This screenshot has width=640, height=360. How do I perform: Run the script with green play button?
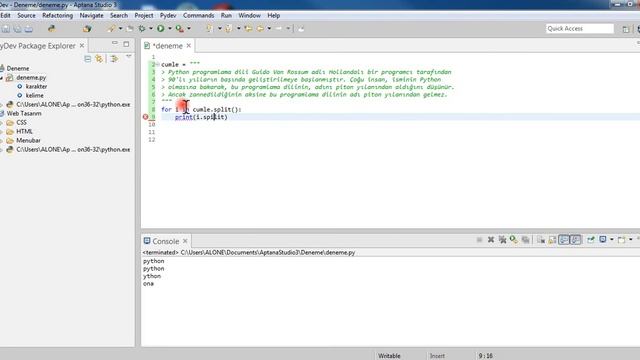tap(161, 29)
